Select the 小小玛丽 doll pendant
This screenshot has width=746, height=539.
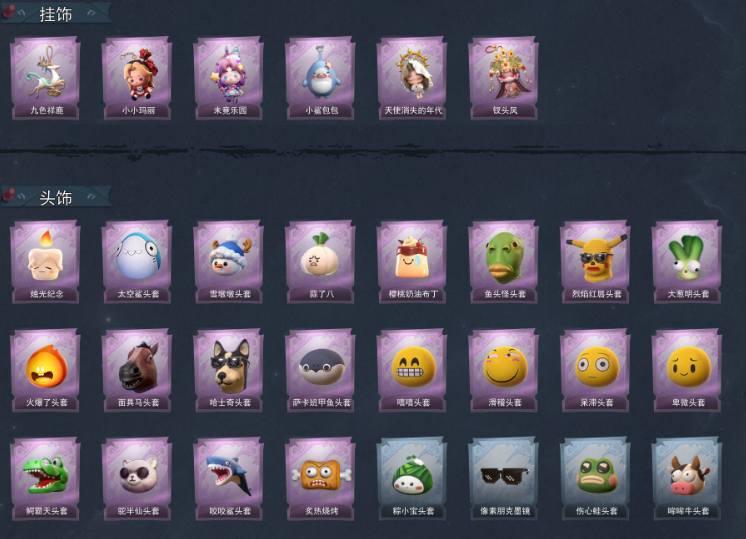point(137,78)
